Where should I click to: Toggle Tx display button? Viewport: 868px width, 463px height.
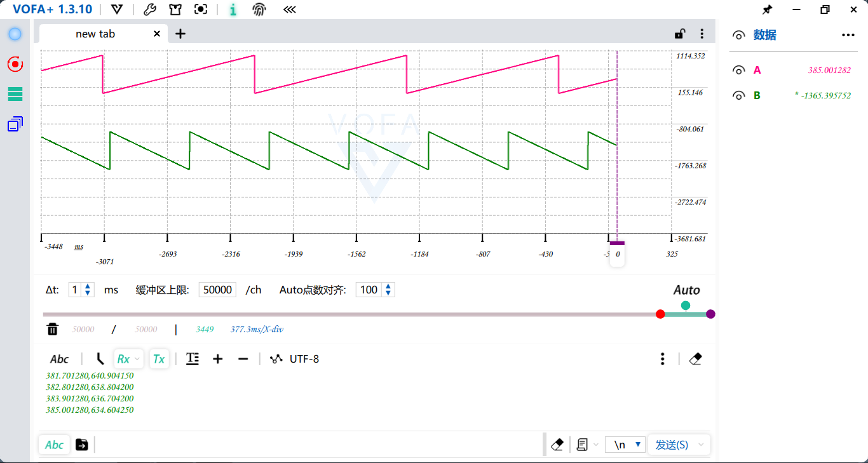(x=159, y=359)
